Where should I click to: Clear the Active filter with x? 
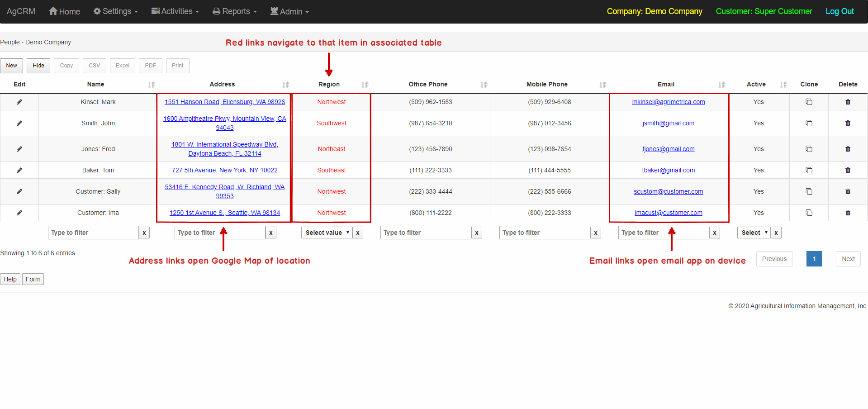click(x=776, y=233)
